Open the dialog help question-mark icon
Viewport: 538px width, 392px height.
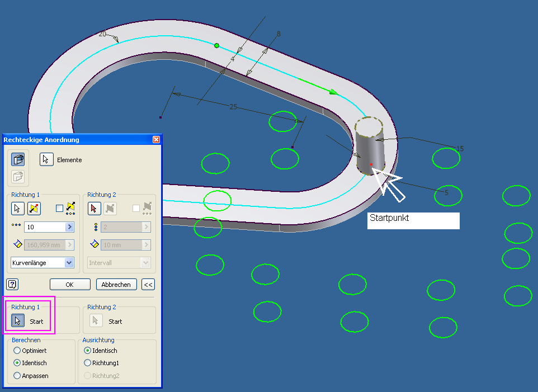coord(13,284)
